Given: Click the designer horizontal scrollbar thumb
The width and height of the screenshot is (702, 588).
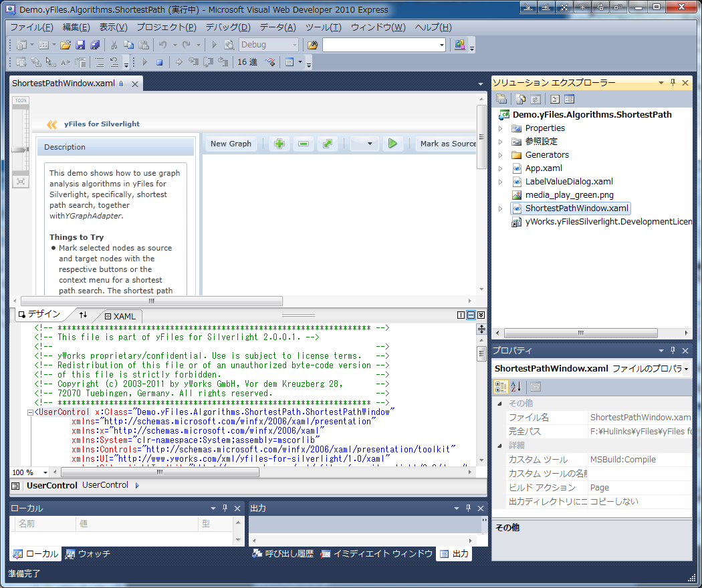Looking at the screenshot, I should (152, 301).
